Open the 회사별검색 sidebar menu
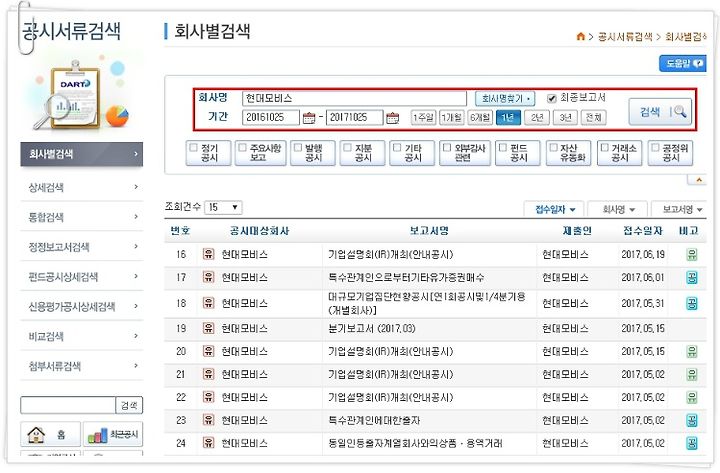 click(82, 154)
